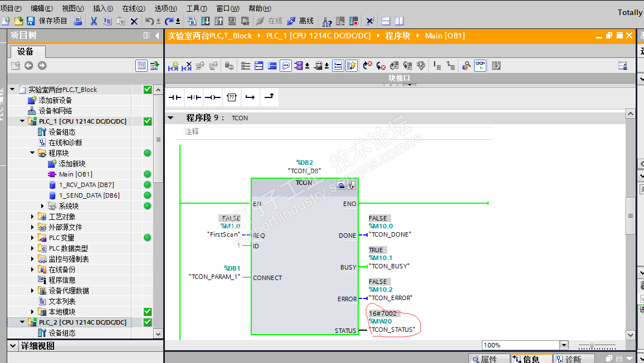Toggle free-form comments list icon

[338, 66]
